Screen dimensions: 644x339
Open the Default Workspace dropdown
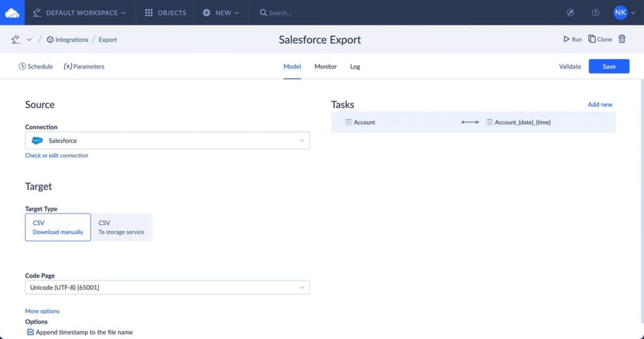[x=79, y=13]
